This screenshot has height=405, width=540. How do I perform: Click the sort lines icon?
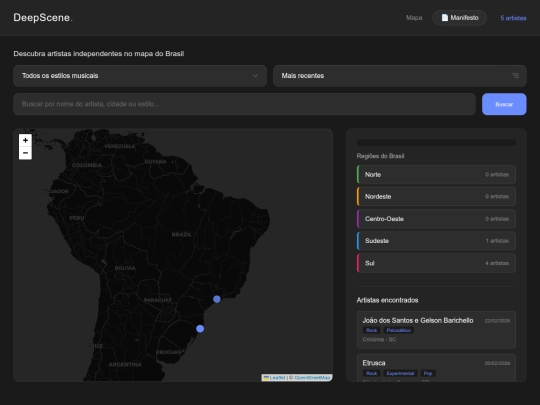[515, 75]
